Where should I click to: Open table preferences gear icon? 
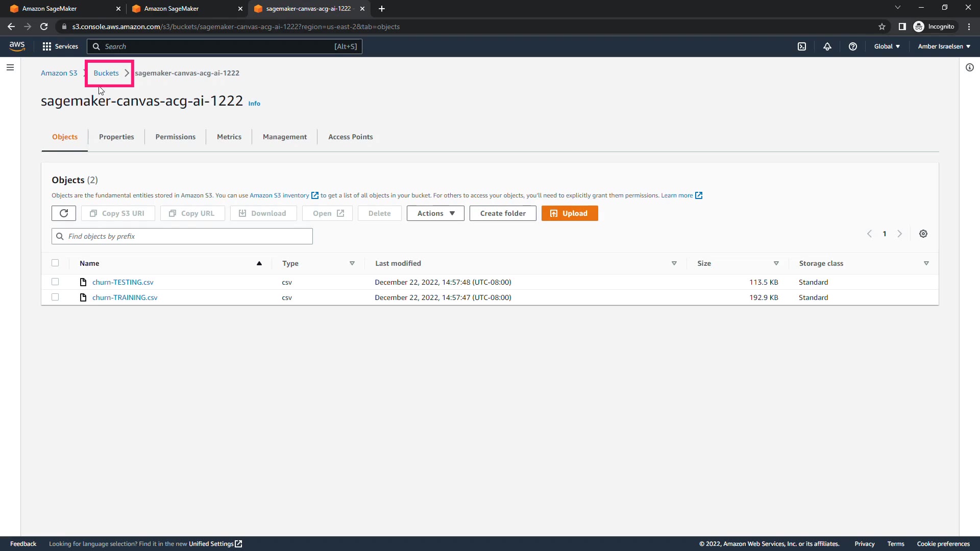point(923,234)
